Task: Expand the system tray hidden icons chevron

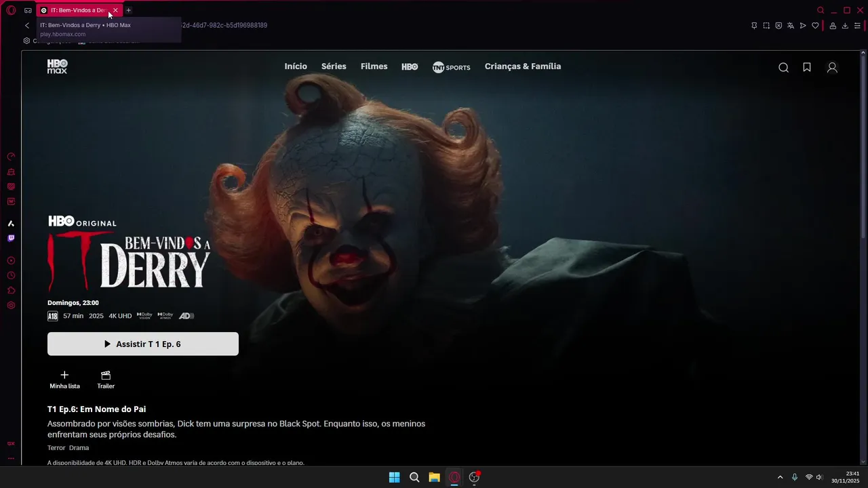Action: pos(780,477)
